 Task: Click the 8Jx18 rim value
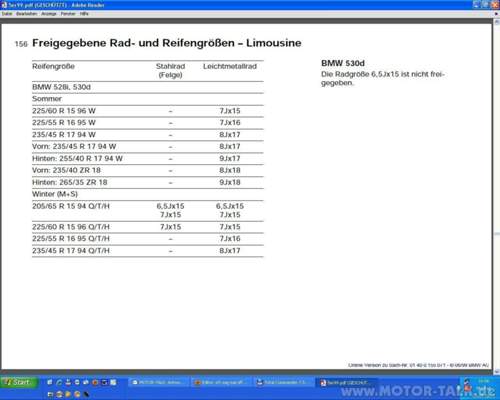pos(230,170)
